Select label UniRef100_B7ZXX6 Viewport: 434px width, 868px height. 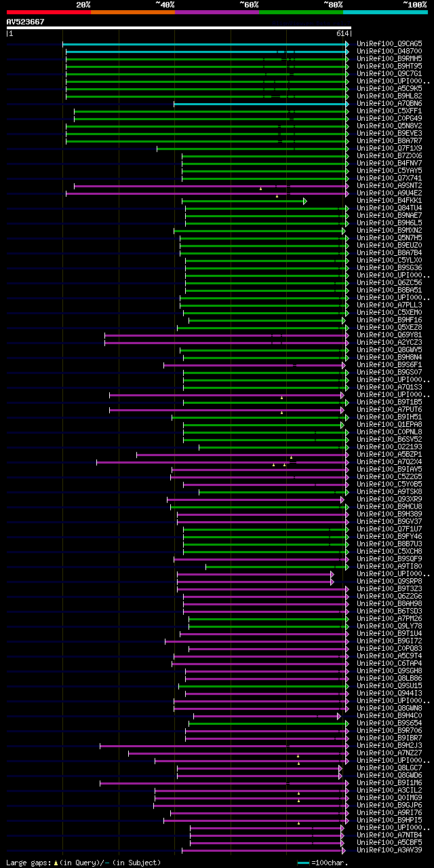pyautogui.click(x=389, y=155)
